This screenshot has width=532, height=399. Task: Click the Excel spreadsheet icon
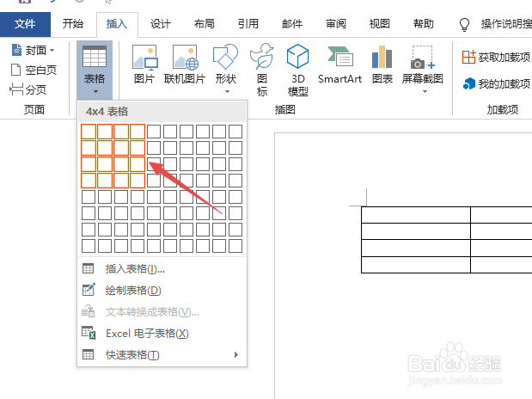click(x=89, y=333)
